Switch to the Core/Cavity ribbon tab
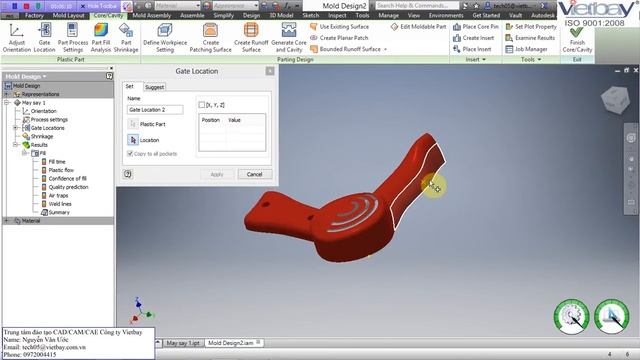The height and width of the screenshot is (360, 640). tap(108, 16)
